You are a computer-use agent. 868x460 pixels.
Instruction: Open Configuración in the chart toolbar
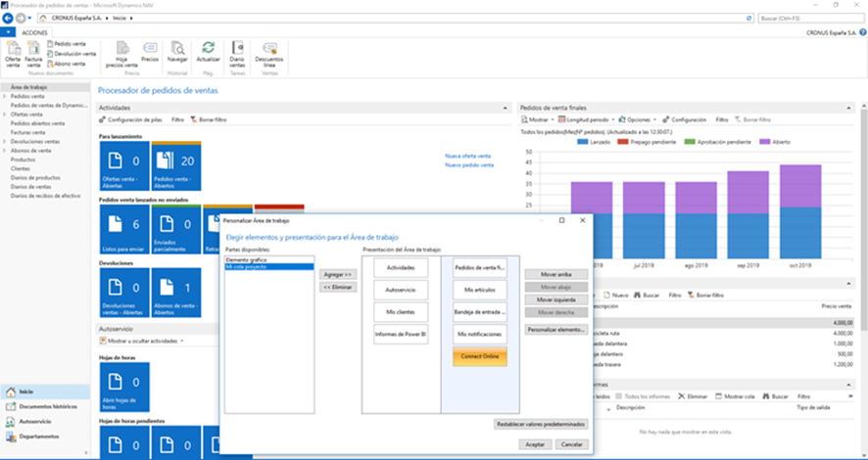[684, 119]
